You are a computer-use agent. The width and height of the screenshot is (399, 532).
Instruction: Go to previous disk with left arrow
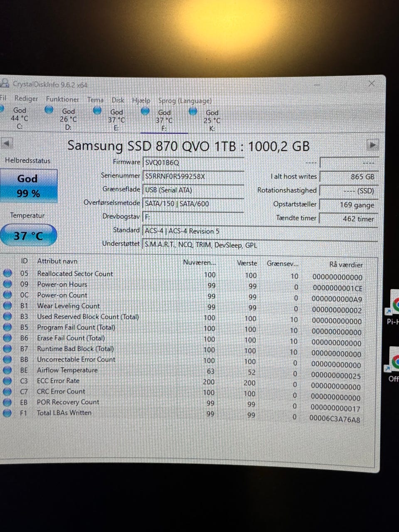click(x=7, y=143)
